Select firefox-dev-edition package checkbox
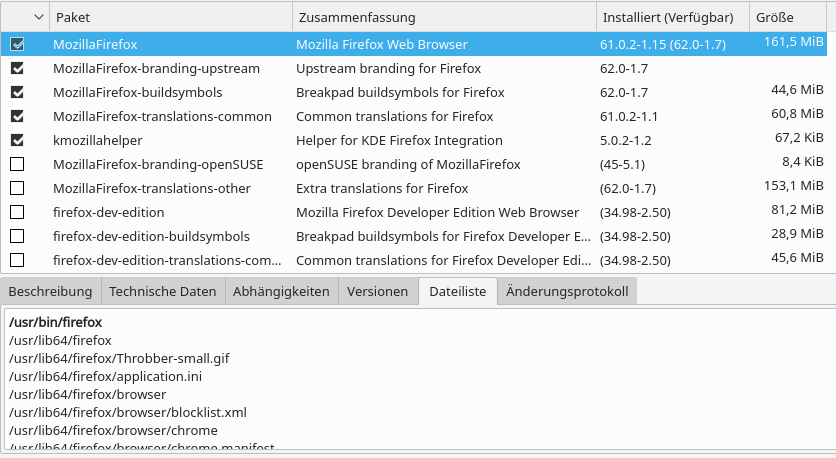The height and width of the screenshot is (458, 836). click(x=17, y=212)
